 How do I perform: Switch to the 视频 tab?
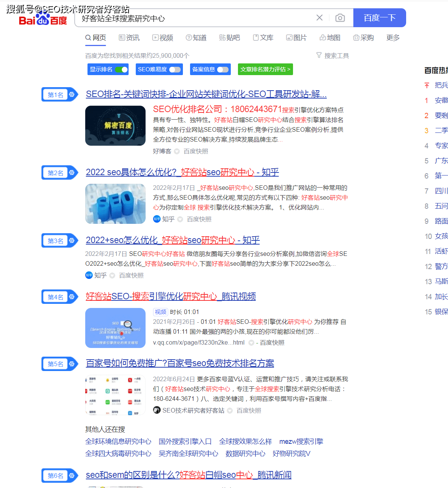point(163,38)
